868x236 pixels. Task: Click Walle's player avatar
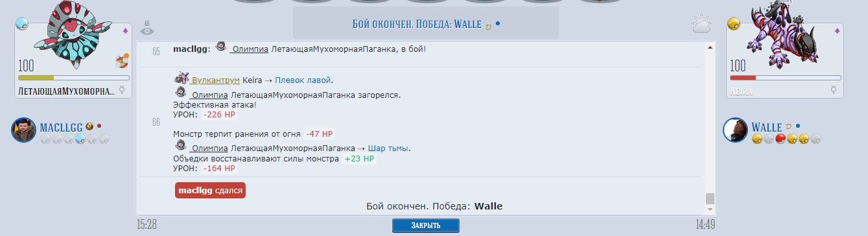click(735, 130)
